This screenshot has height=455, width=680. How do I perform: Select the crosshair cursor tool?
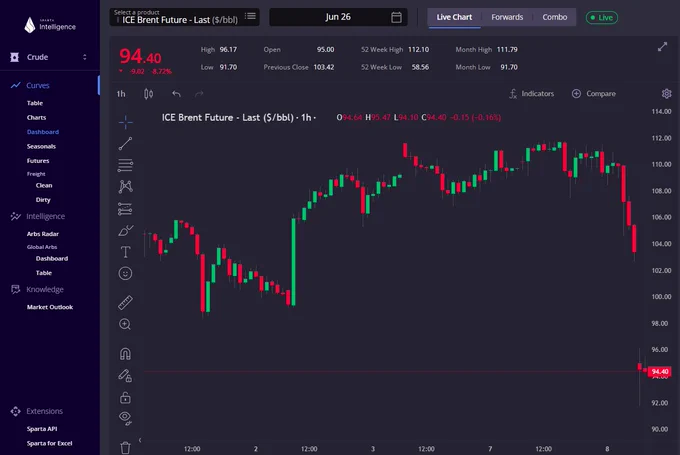[x=125, y=122]
